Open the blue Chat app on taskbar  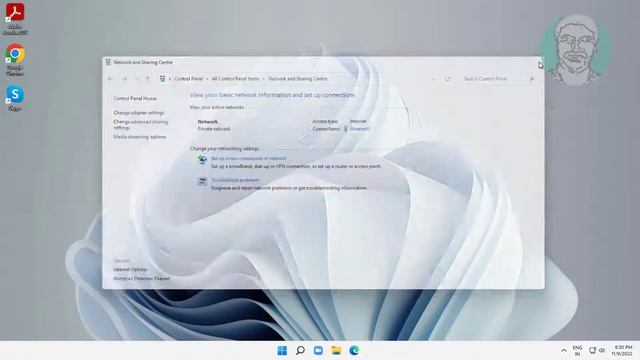[x=318, y=350]
